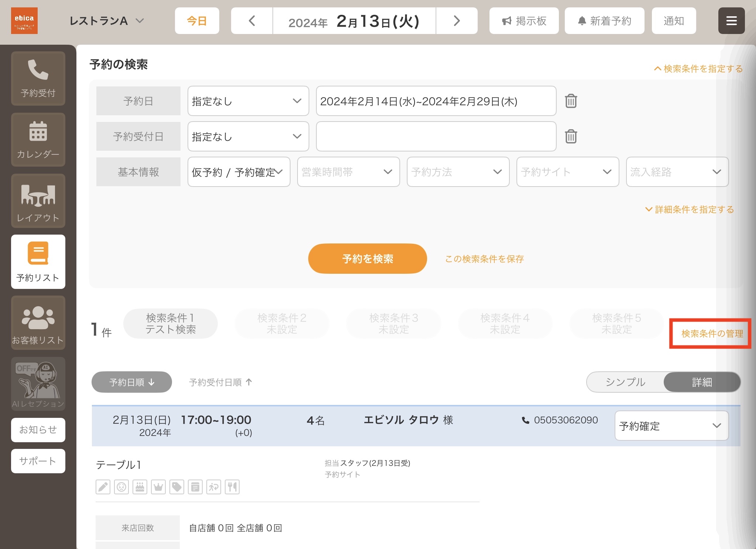Open 予約受付日 指定なし dropdown
This screenshot has width=756, height=549.
coord(248,136)
